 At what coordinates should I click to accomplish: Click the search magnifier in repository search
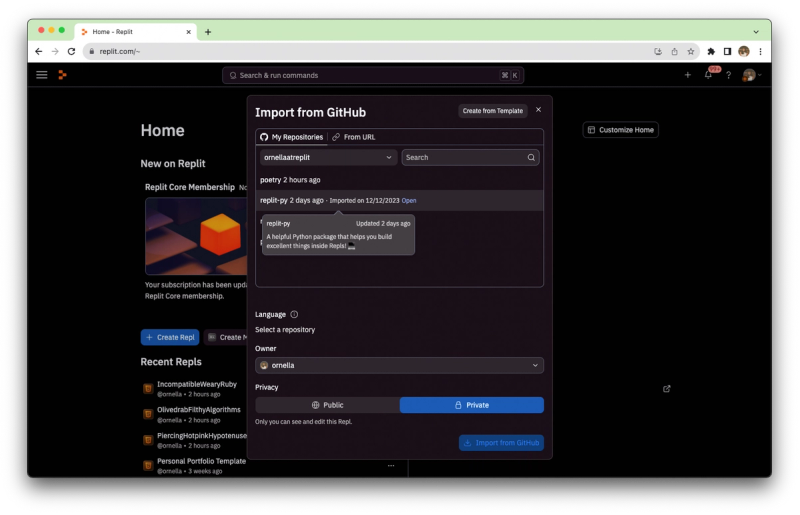(531, 157)
